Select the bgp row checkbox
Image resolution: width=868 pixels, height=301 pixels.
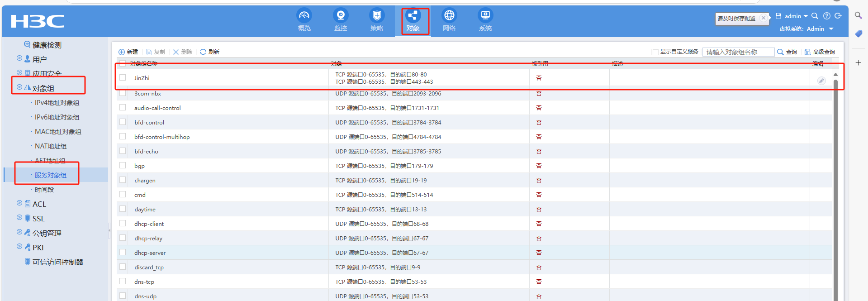click(123, 165)
